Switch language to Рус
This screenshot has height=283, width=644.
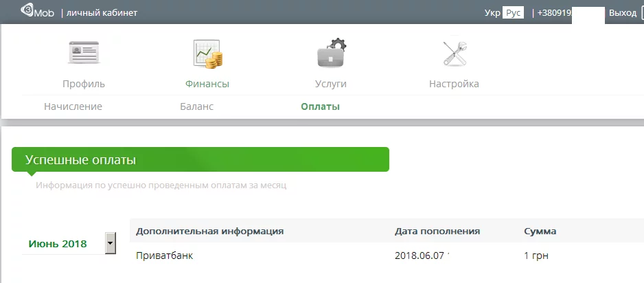pos(513,13)
